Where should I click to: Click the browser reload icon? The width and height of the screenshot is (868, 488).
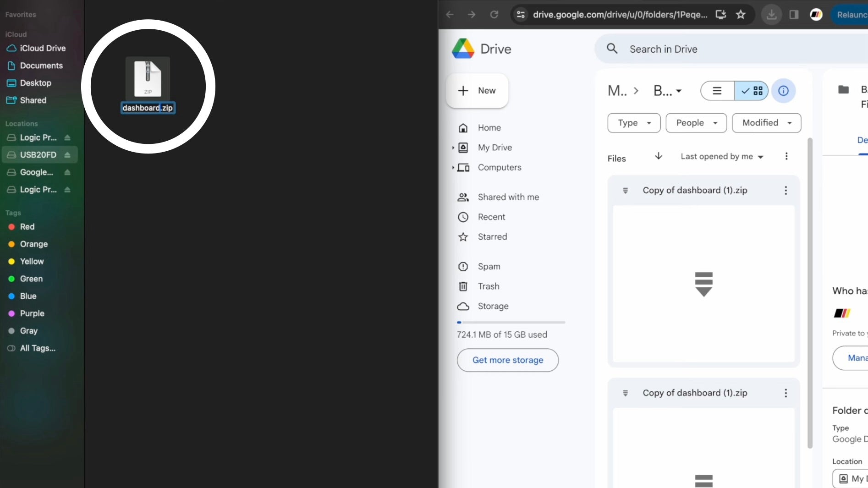click(494, 15)
